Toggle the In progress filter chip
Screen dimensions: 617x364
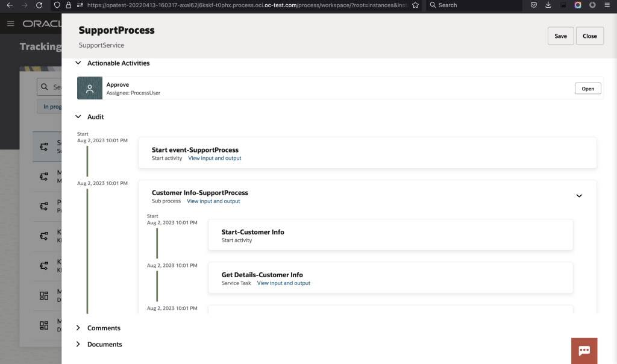click(52, 106)
